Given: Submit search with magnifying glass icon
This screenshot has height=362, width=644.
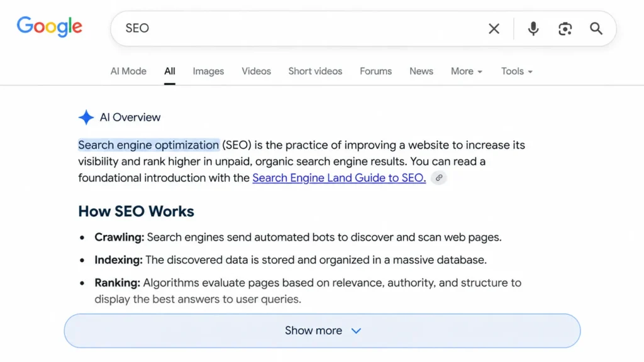Looking at the screenshot, I should coord(596,28).
